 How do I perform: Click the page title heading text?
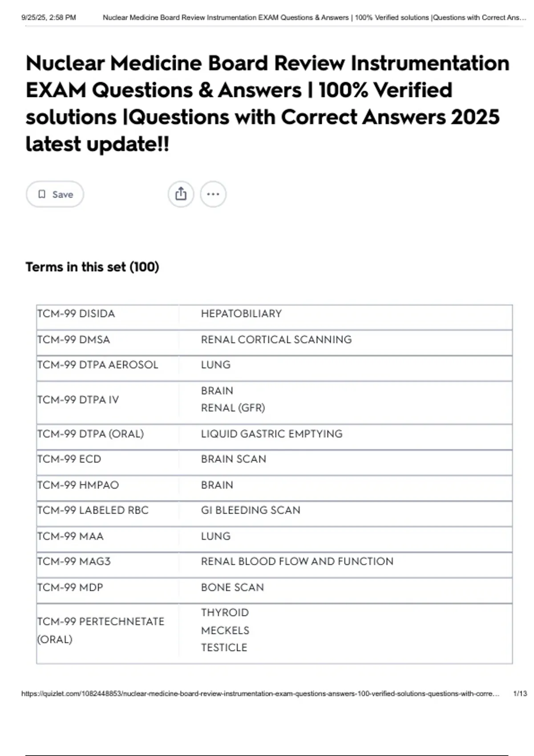pos(267,103)
